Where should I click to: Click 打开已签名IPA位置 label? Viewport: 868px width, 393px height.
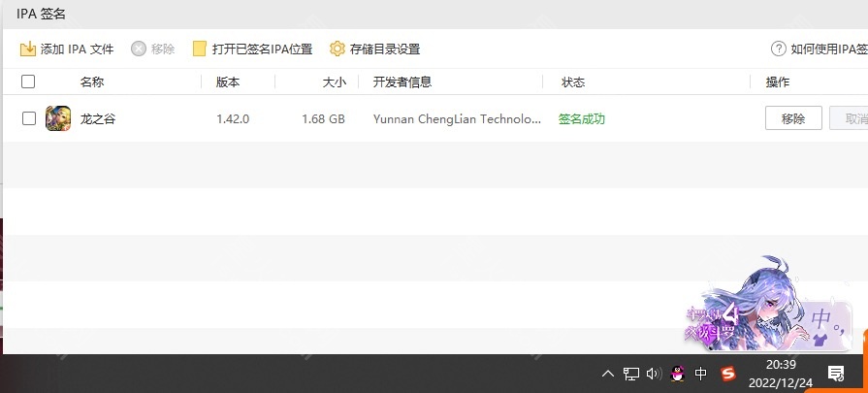[263, 49]
